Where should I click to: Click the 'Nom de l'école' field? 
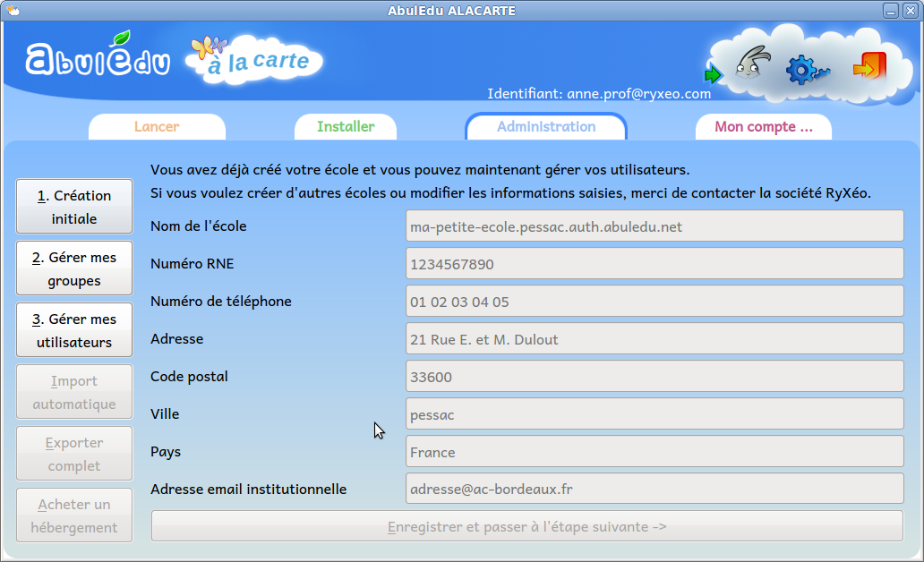[x=654, y=226]
